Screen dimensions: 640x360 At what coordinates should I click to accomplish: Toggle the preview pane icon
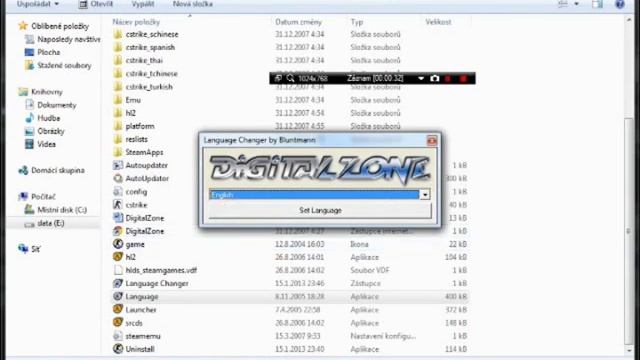click(x=598, y=4)
